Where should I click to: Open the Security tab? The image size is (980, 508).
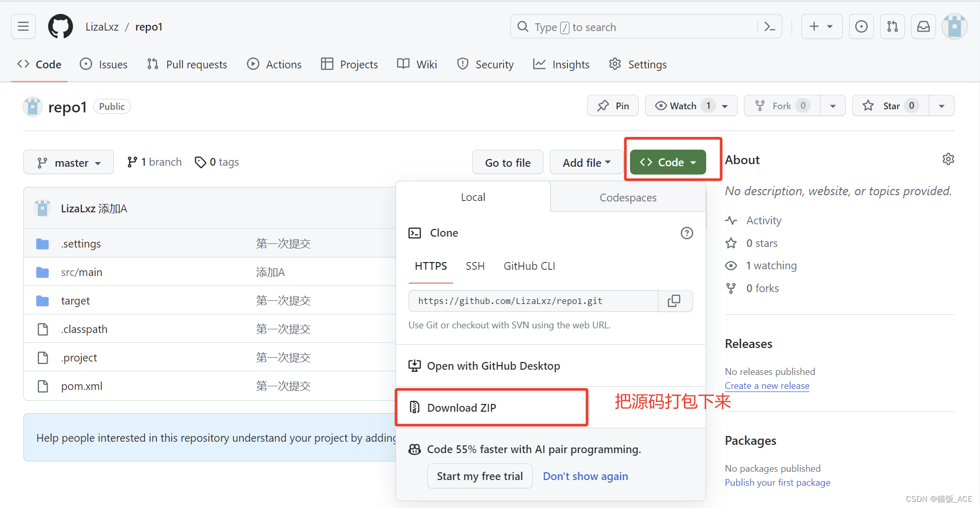click(486, 64)
